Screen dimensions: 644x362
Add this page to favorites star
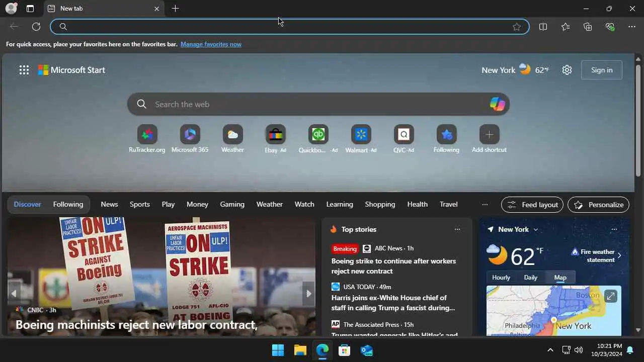(x=517, y=27)
